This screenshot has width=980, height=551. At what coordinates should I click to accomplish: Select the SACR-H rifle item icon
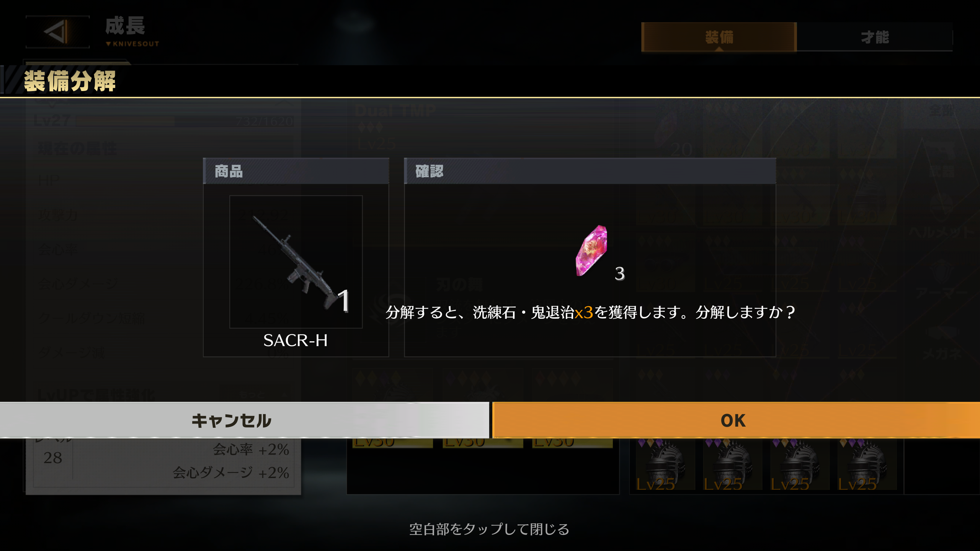296,262
